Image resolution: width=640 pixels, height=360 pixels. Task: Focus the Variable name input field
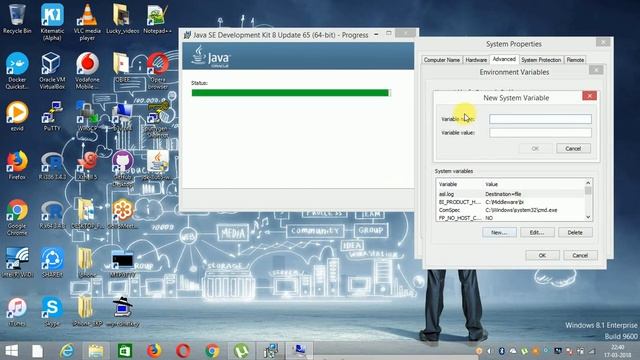coord(540,119)
